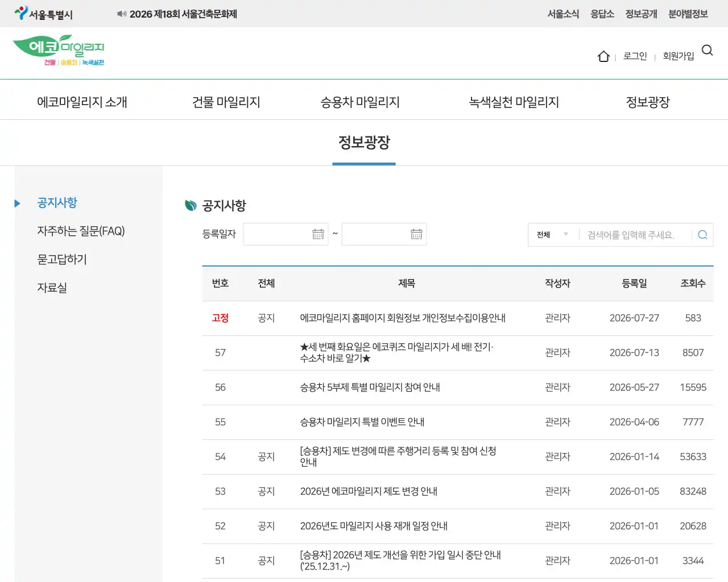The width and height of the screenshot is (728, 582).
Task: Open notice 승용차 5부제 특별 마일리지 참여 안내
Action: pyautogui.click(x=370, y=388)
